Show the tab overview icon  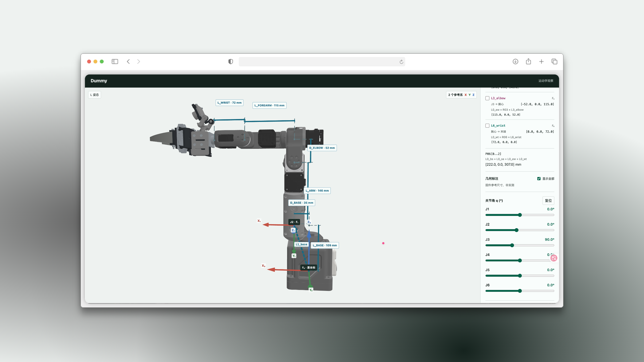click(x=554, y=62)
